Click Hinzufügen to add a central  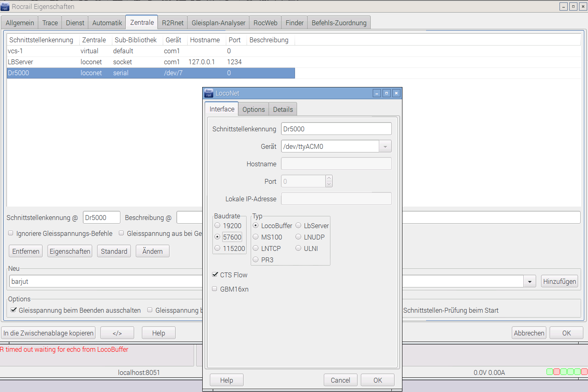(x=560, y=281)
